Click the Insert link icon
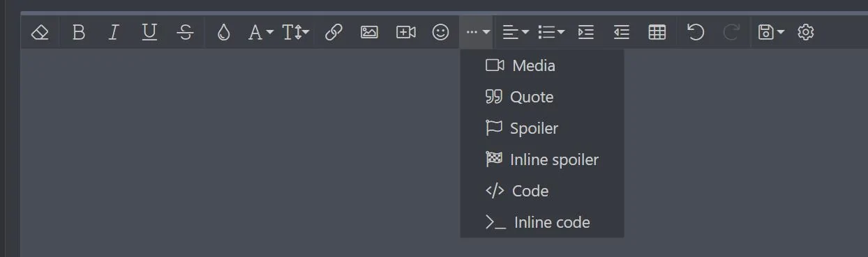 pos(334,32)
